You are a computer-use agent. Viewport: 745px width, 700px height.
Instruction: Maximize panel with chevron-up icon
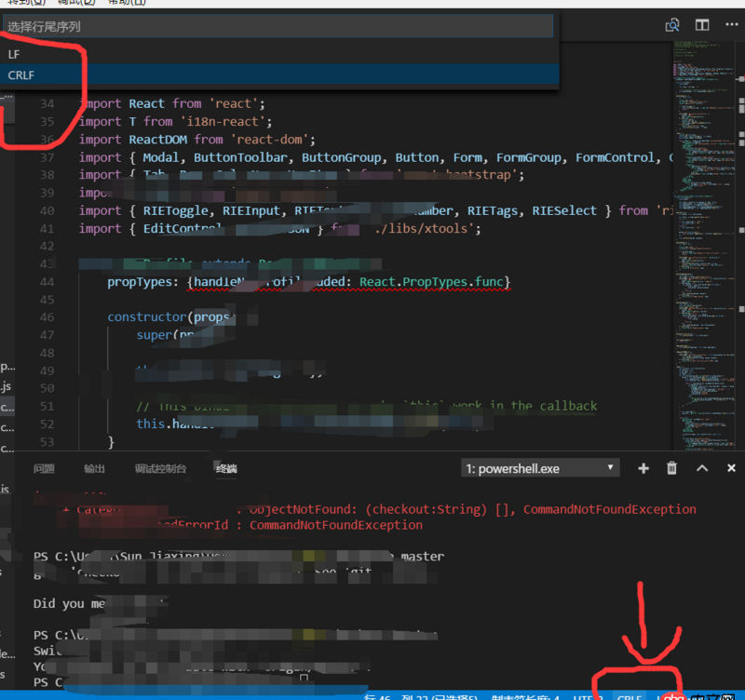702,468
